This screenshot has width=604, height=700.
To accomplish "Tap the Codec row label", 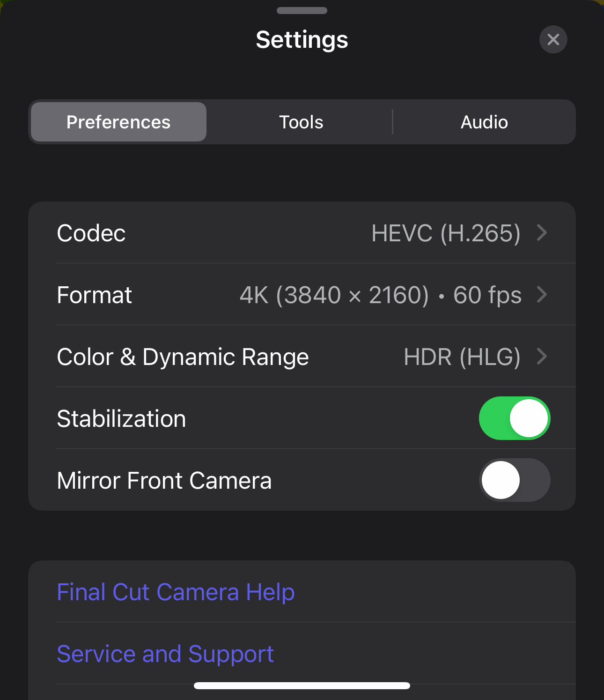I will [x=91, y=233].
